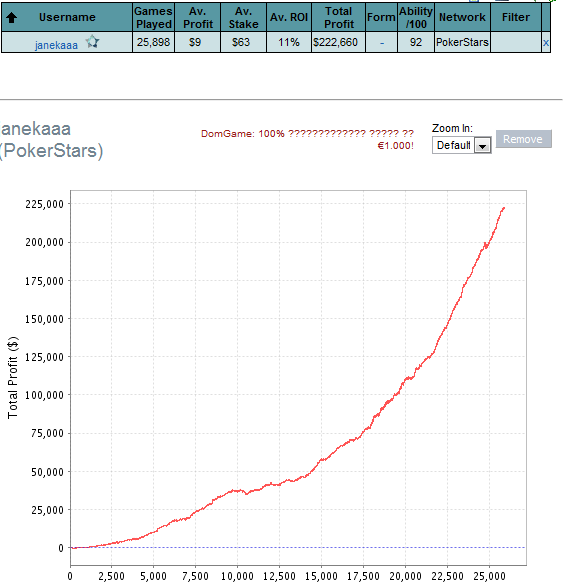
Task: Open the Zoom In dropdown arrow
Action: click(482, 145)
